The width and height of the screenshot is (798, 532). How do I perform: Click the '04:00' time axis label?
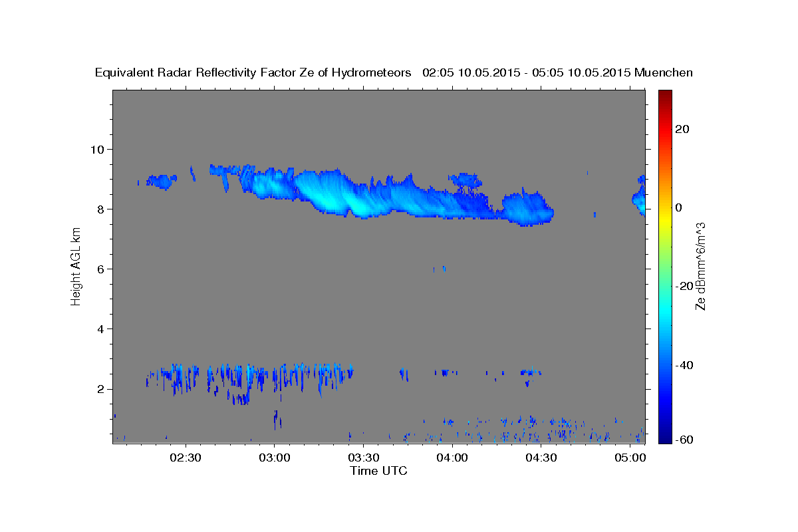click(452, 458)
